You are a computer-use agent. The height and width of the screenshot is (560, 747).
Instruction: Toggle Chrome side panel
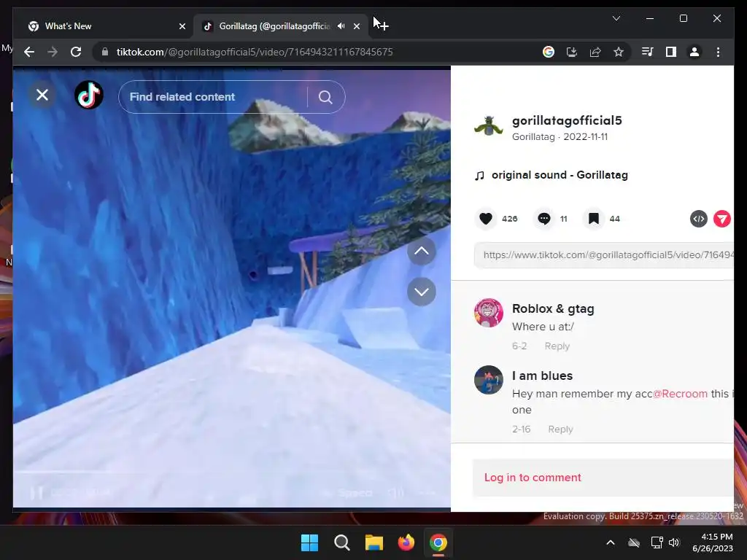click(x=671, y=52)
